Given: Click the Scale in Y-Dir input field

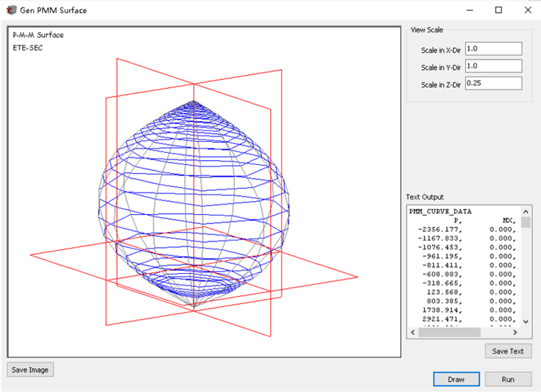Looking at the screenshot, I should pyautogui.click(x=493, y=66).
